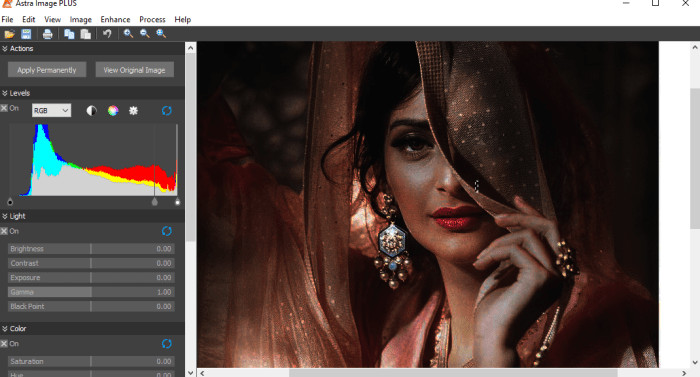Viewport: 700px width, 377px height.
Task: Click left panel scroll down arrow
Action: coord(190,373)
